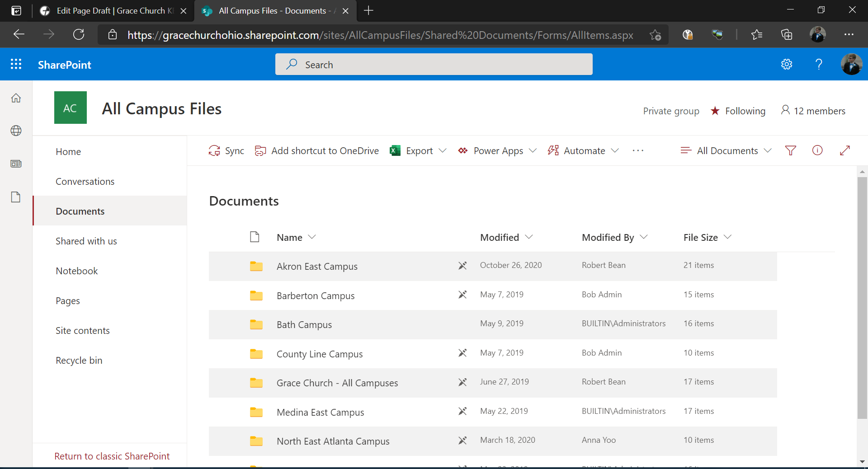
Task: Open browser collections icon
Action: [787, 34]
